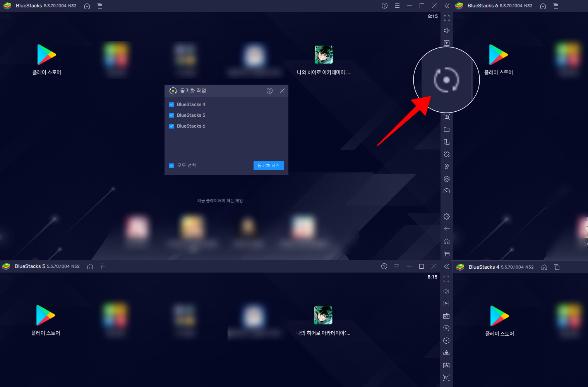Open multi-window icon in BlueStacks 4 title bar
588x387 pixels.
pyautogui.click(x=557, y=267)
